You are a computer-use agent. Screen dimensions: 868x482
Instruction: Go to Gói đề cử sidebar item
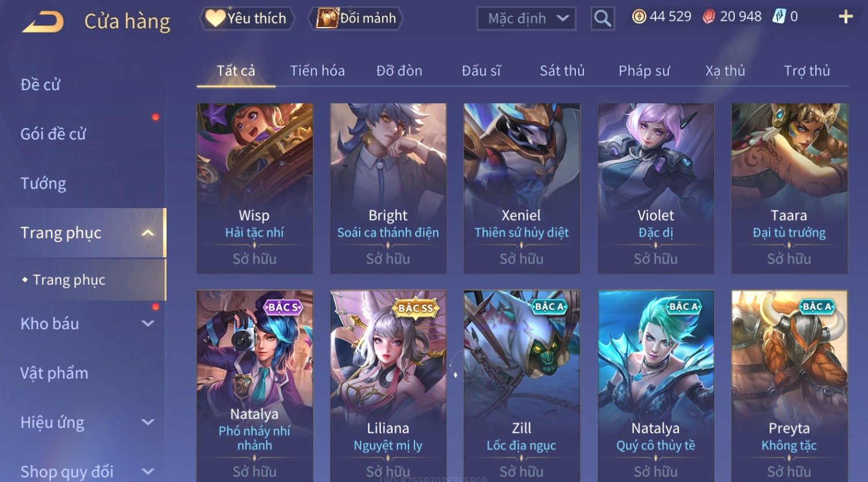pyautogui.click(x=53, y=134)
